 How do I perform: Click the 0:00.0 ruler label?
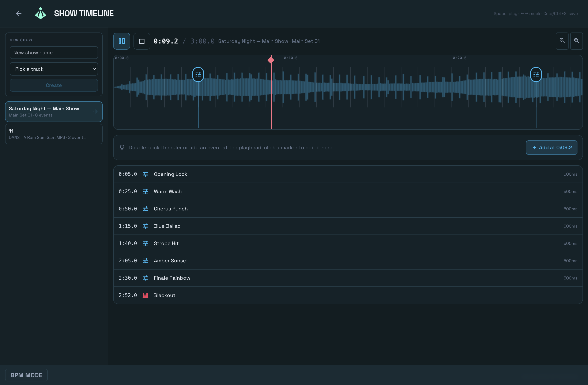(x=122, y=58)
